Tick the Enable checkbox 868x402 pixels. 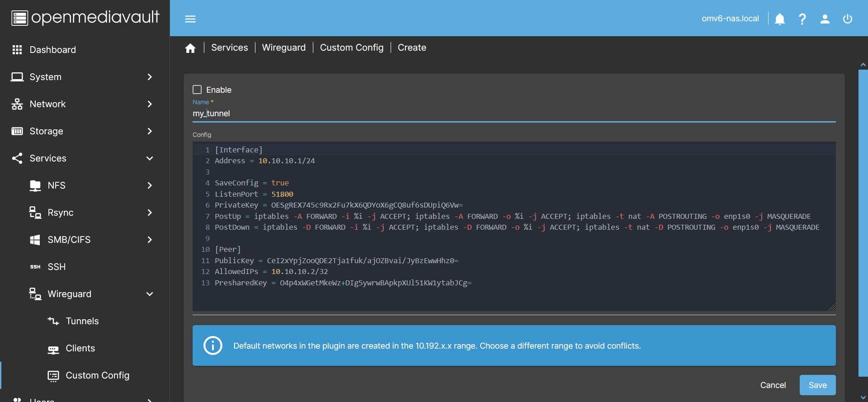pos(197,90)
